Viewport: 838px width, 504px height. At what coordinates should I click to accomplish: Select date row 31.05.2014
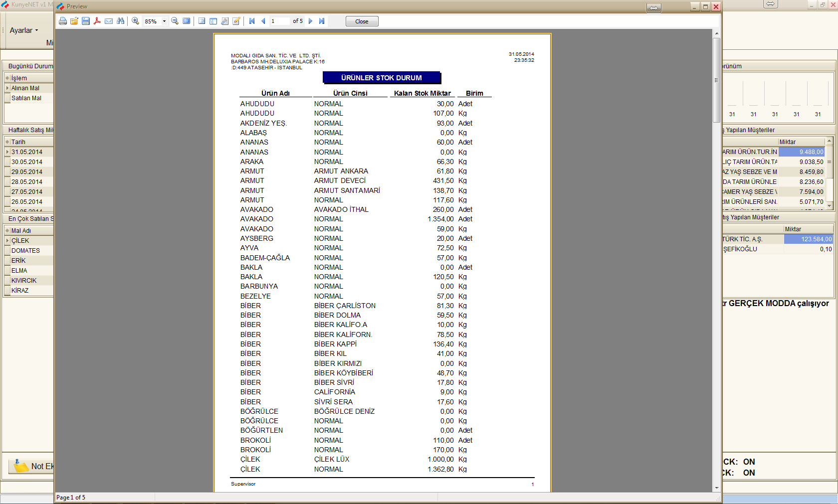29,152
